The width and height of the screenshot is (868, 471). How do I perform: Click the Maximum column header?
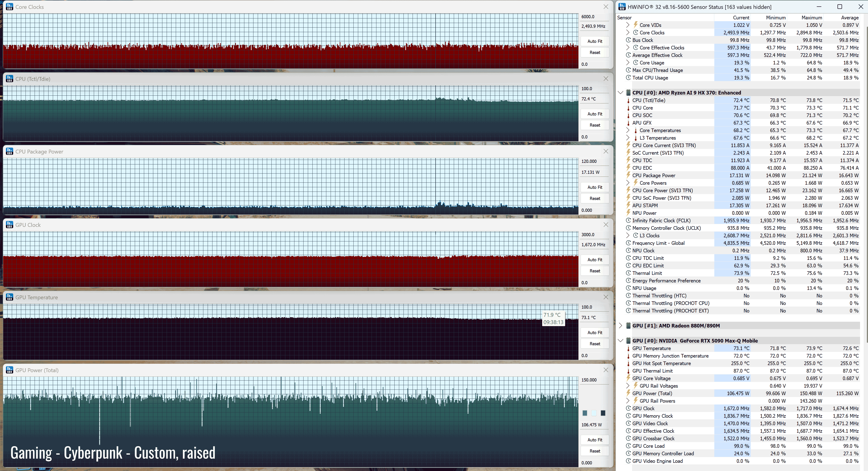point(811,18)
